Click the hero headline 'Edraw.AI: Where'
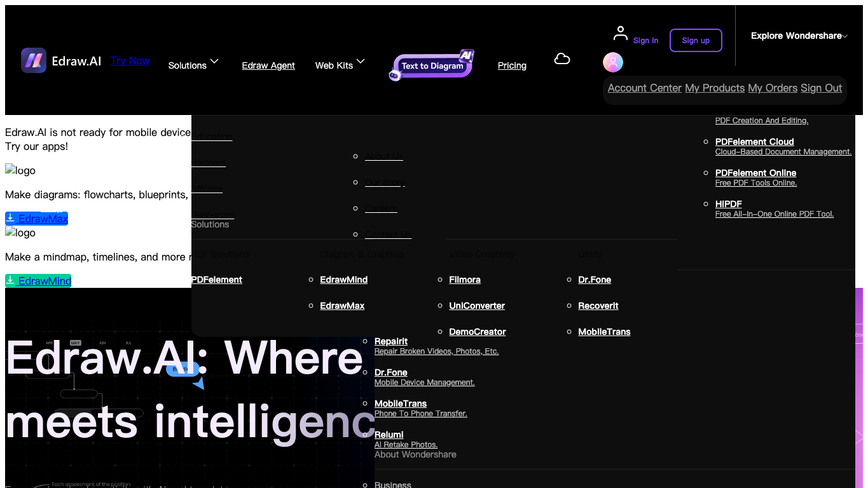Screen dimensions: 868x488 (184, 357)
